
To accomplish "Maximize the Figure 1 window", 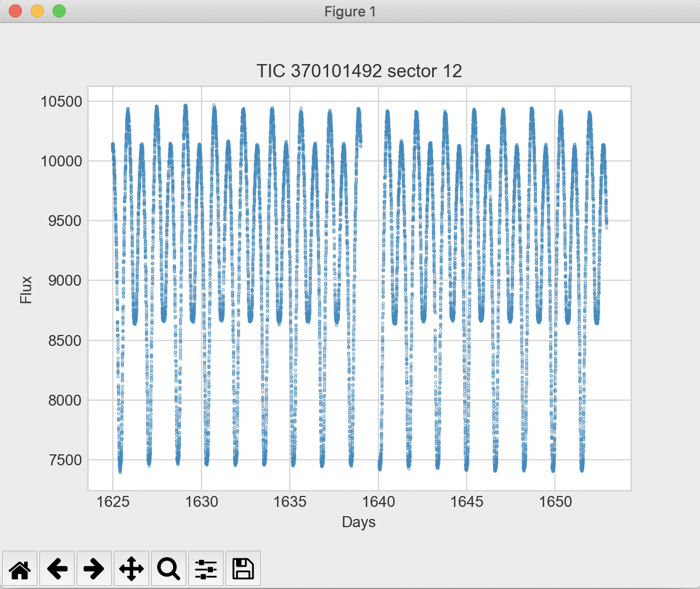I will click(x=59, y=11).
